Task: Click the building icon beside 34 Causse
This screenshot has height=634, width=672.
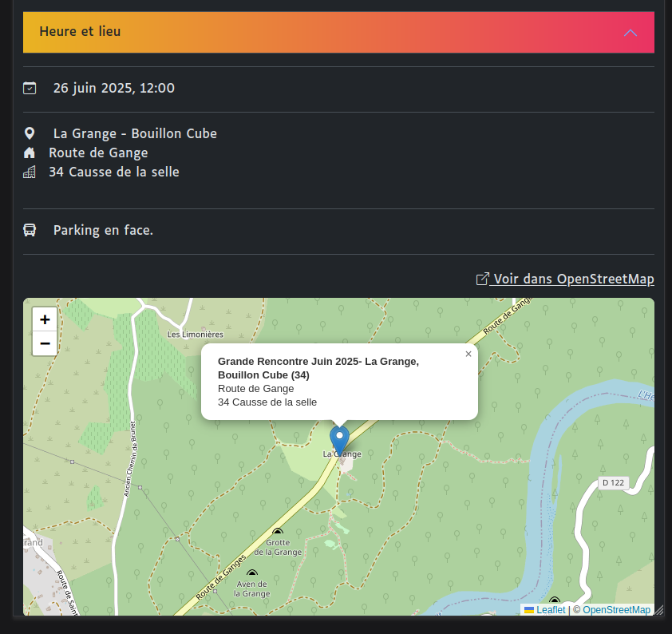Action: tap(30, 172)
